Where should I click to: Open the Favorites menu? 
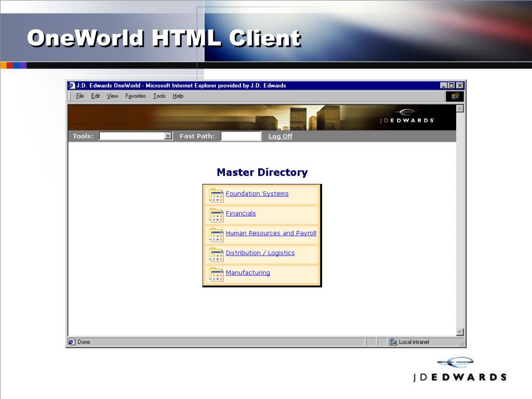coord(136,96)
